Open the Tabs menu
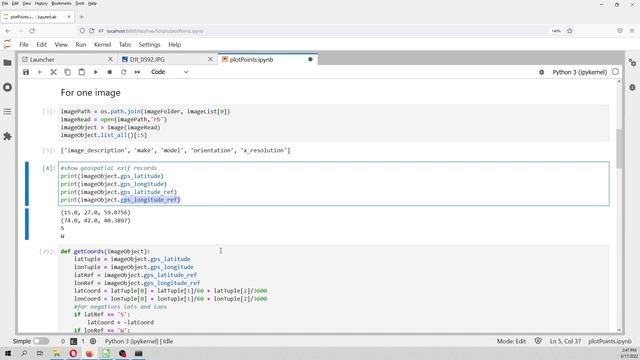This screenshot has width=640, height=360. pyautogui.click(x=125, y=44)
